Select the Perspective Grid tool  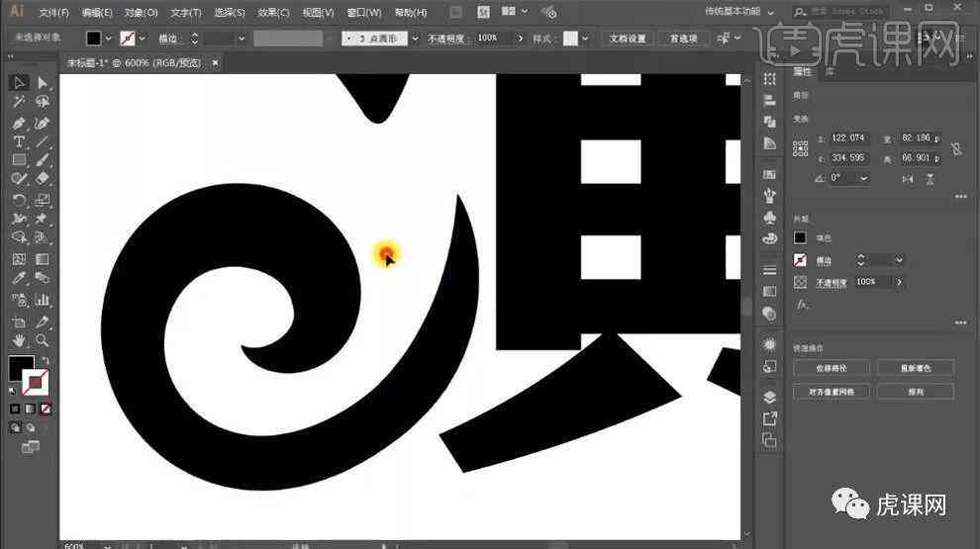(42, 237)
